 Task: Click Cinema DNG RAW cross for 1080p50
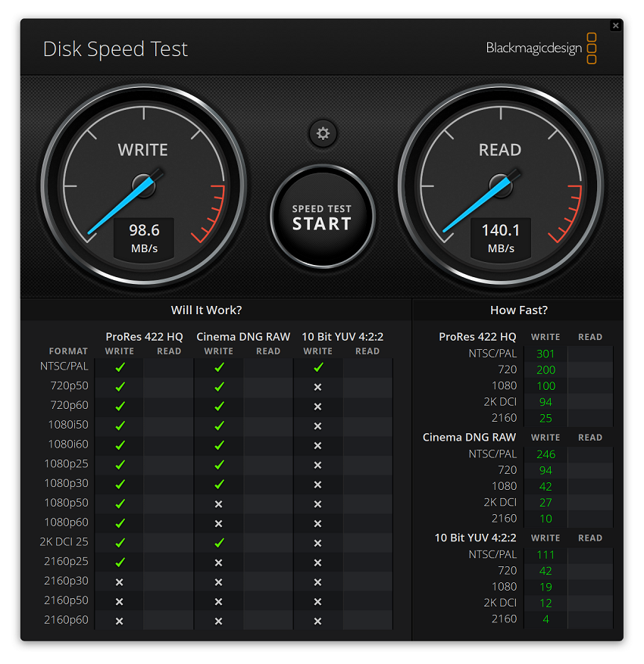coord(219,504)
